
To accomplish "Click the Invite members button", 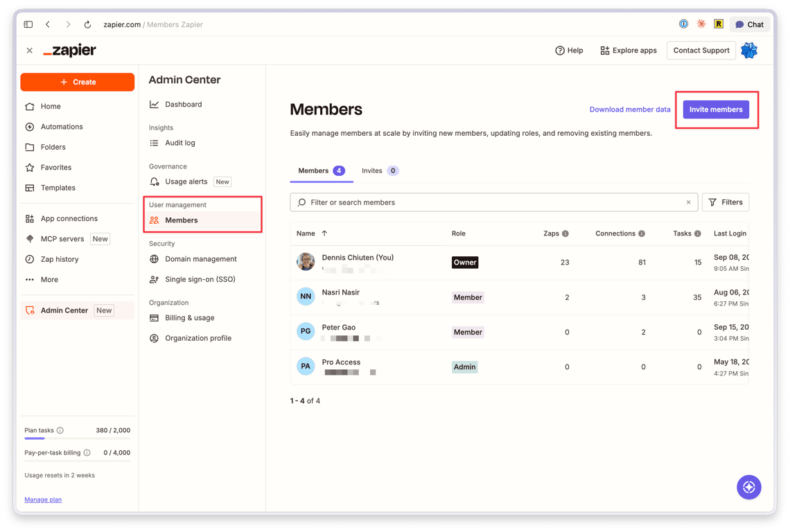I will (x=716, y=109).
